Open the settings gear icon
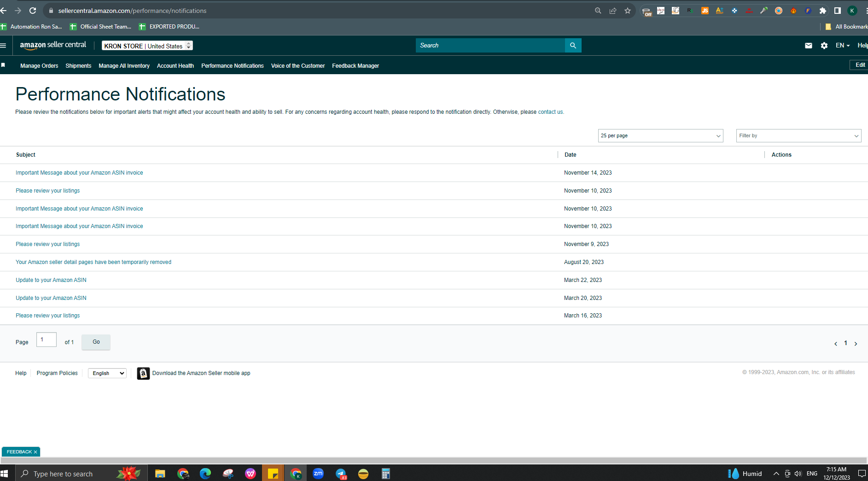The image size is (868, 481). point(824,46)
